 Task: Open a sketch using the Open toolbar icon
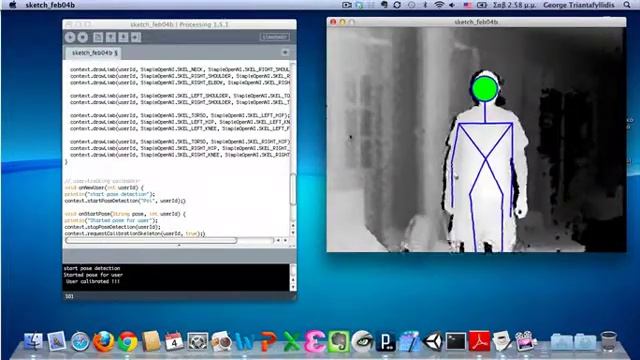coord(111,37)
